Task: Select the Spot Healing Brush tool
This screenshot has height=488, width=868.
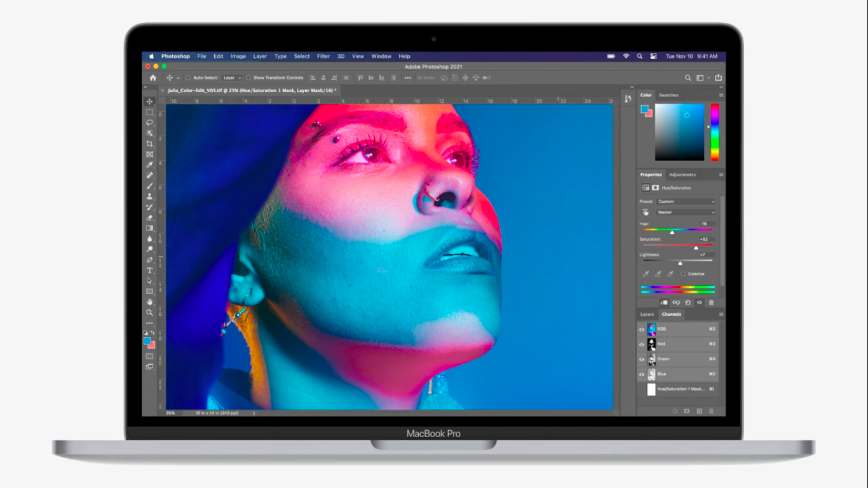Action: pyautogui.click(x=150, y=175)
